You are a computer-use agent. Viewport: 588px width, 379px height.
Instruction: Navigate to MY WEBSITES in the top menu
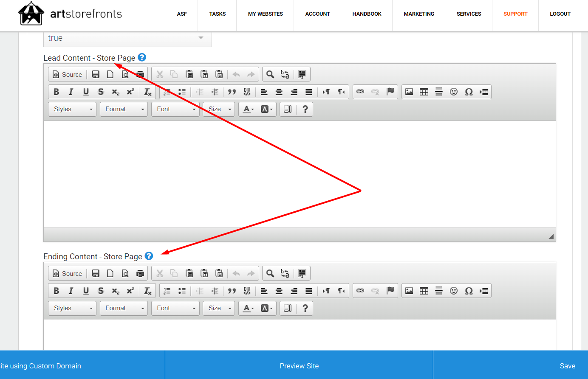(265, 14)
